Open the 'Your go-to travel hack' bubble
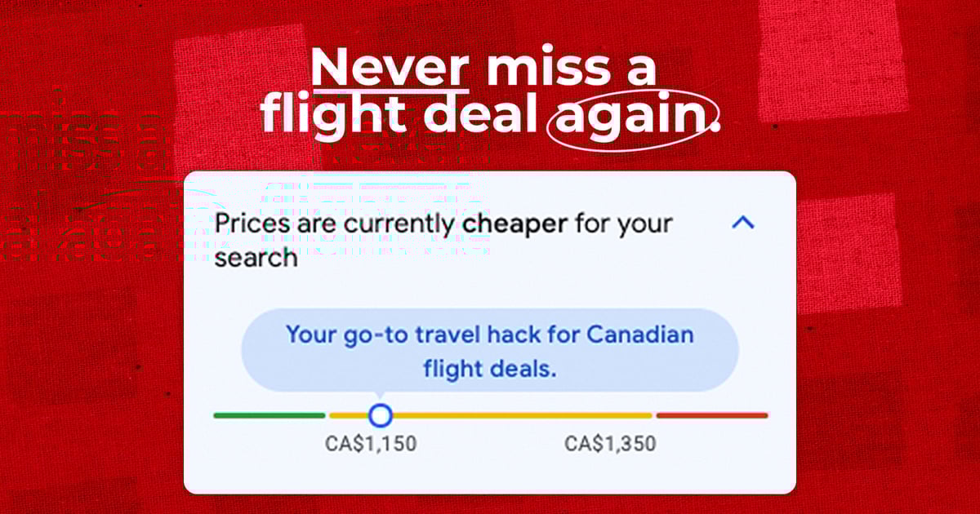Screen dimensions: 980x514 (x=490, y=351)
